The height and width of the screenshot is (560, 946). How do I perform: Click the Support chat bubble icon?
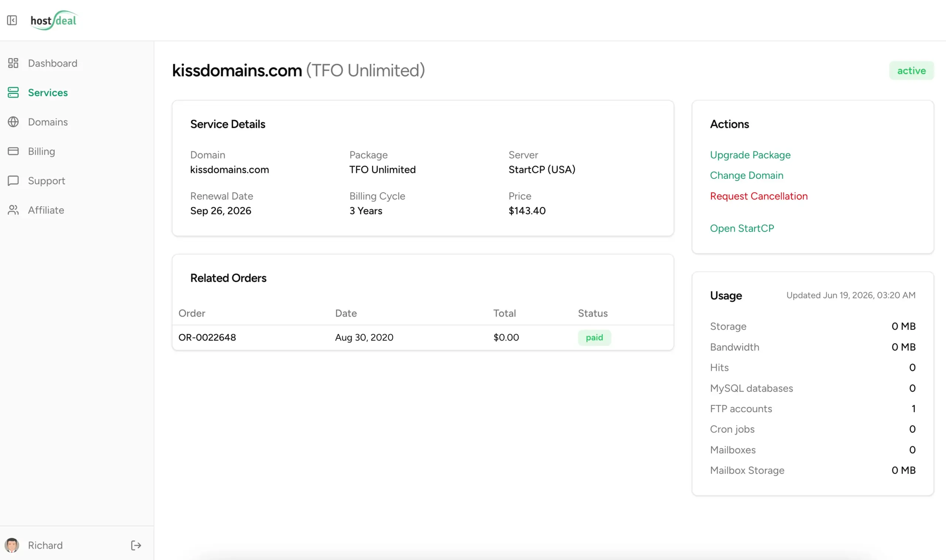pyautogui.click(x=13, y=181)
